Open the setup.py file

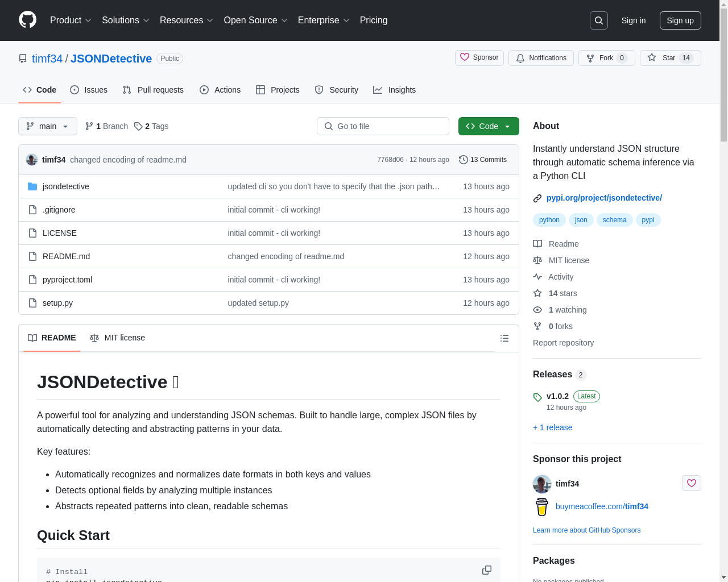pos(58,303)
